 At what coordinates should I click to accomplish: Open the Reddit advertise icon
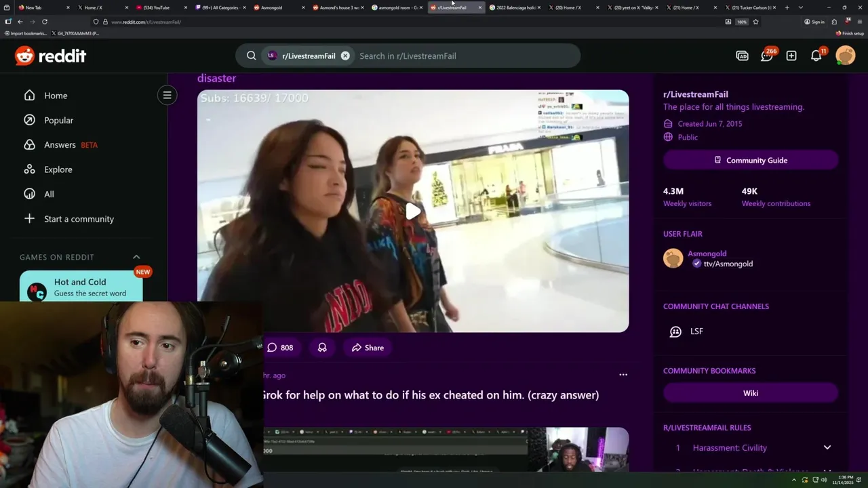coord(742,56)
